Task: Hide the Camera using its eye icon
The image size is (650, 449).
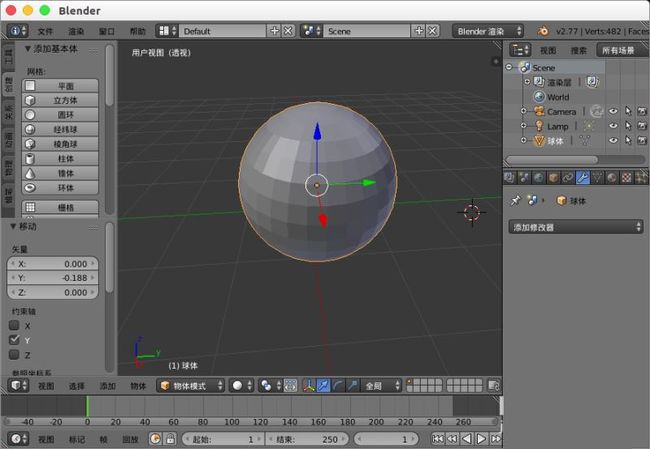Action: click(613, 111)
